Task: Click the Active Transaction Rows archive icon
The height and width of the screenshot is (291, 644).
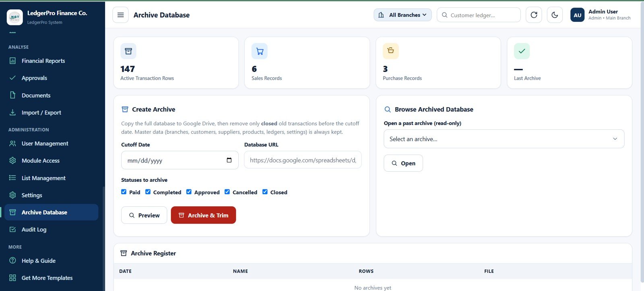Action: coord(128,51)
